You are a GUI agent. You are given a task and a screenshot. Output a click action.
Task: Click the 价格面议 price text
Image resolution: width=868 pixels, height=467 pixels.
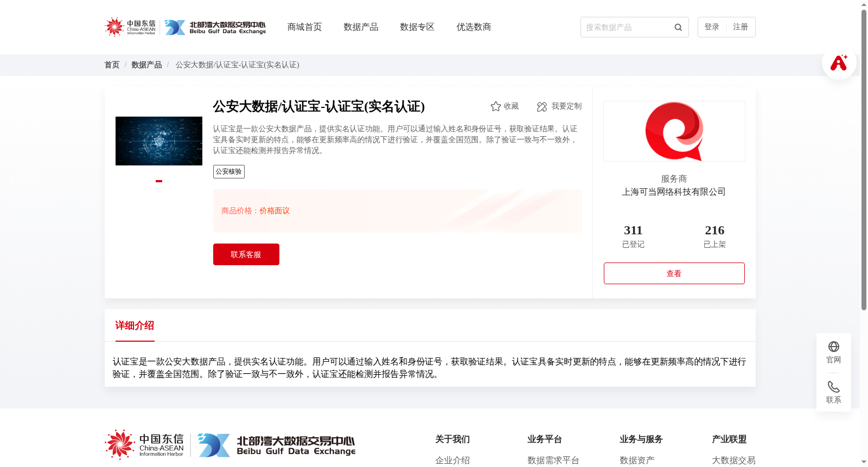click(275, 211)
